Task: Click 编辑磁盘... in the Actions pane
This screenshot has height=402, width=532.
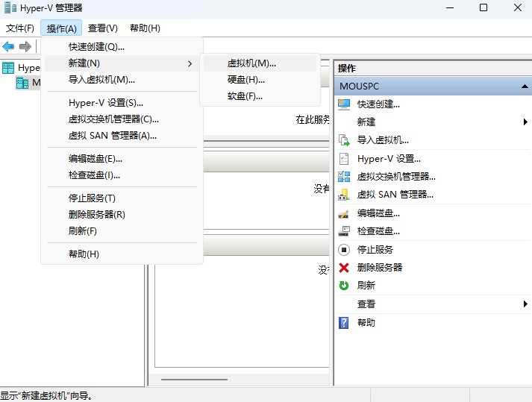Action: [378, 213]
